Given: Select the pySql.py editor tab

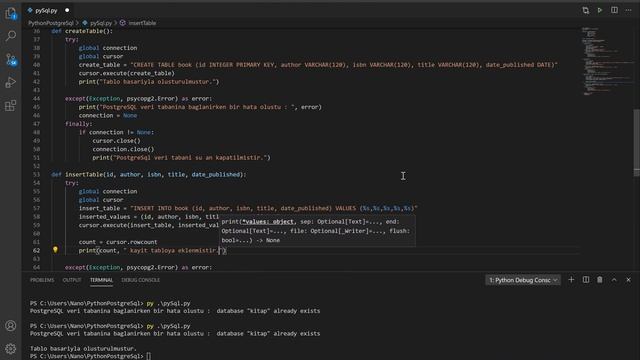Looking at the screenshot, I should pos(46,10).
